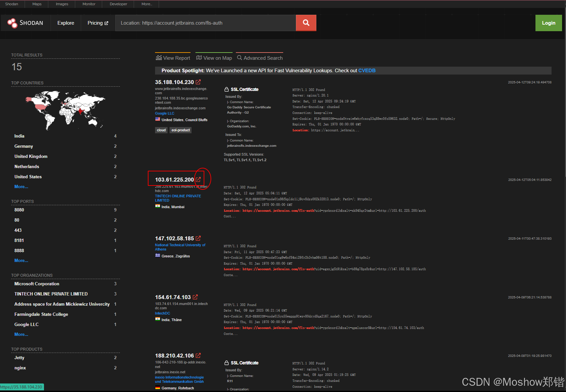Open the Shodan top menu item
The width and height of the screenshot is (566, 392).
click(x=12, y=4)
